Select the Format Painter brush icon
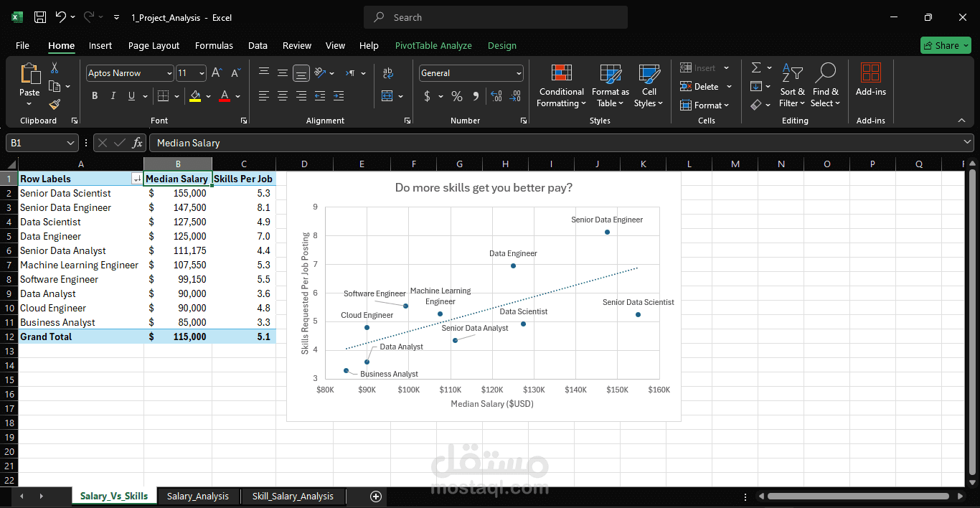The height and width of the screenshot is (508, 980). pos(55,104)
